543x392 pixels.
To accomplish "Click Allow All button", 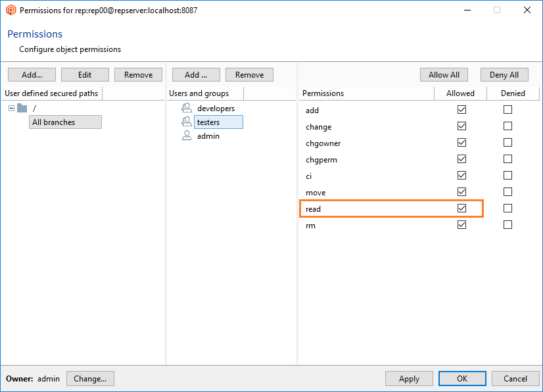I will point(444,74).
